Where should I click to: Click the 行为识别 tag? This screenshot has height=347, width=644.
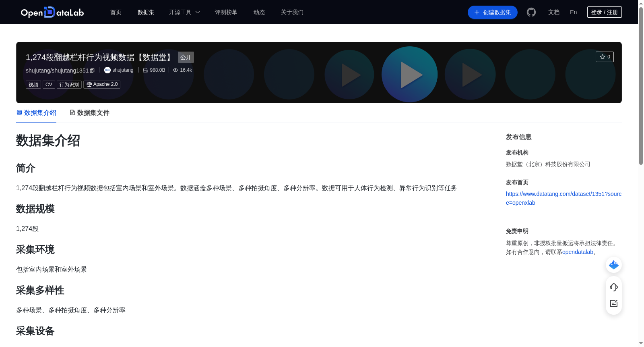pyautogui.click(x=69, y=85)
